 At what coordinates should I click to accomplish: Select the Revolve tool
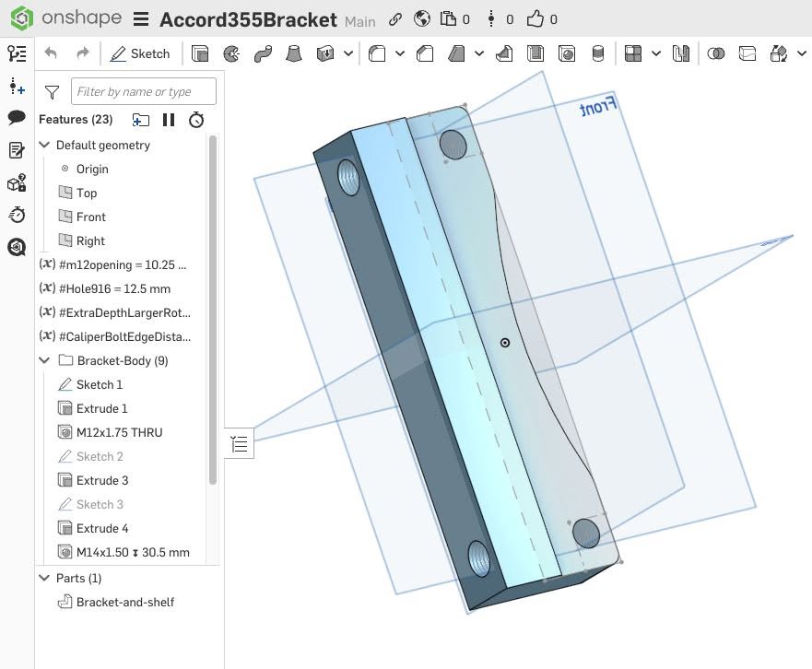pyautogui.click(x=231, y=53)
